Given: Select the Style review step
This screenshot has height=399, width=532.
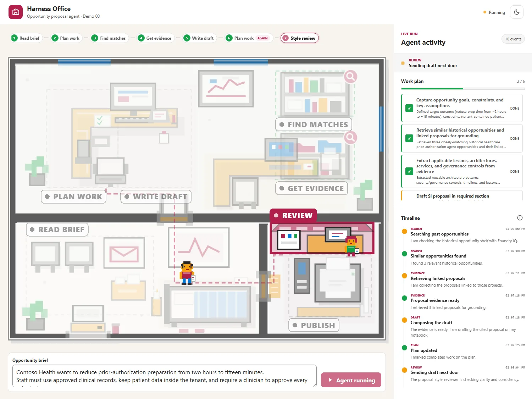Looking at the screenshot, I should (300, 38).
